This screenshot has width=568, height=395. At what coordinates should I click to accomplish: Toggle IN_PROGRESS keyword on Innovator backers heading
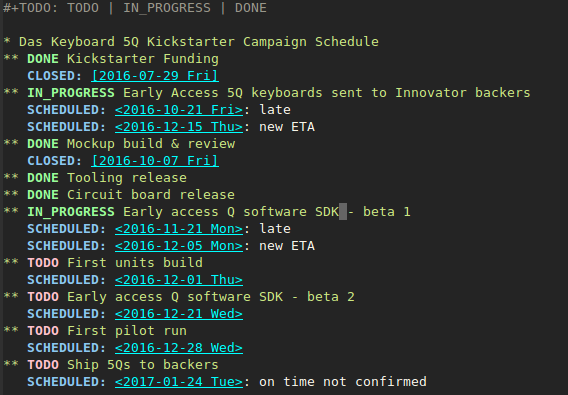point(71,93)
